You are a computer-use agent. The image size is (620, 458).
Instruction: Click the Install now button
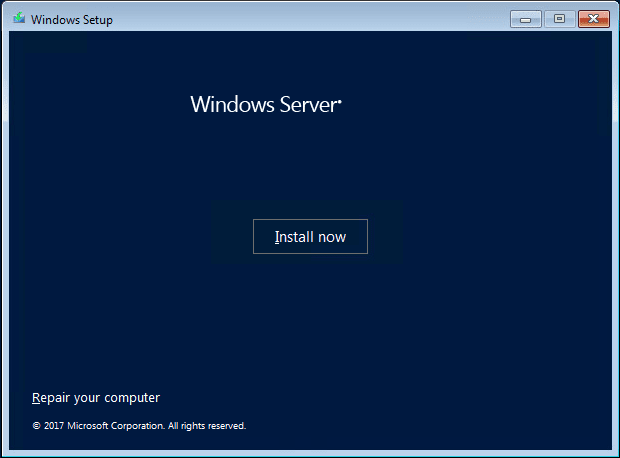click(x=310, y=237)
